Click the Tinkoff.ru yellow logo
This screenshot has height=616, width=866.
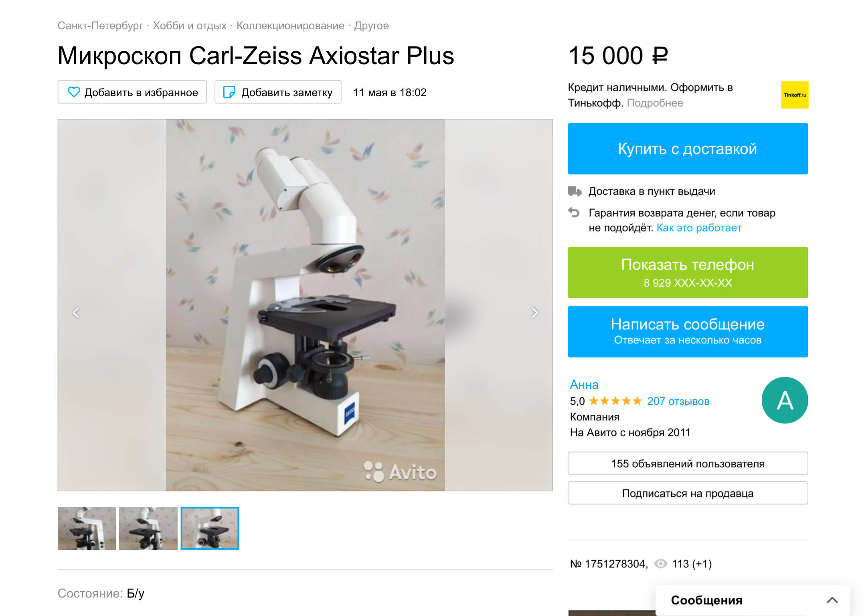795,95
